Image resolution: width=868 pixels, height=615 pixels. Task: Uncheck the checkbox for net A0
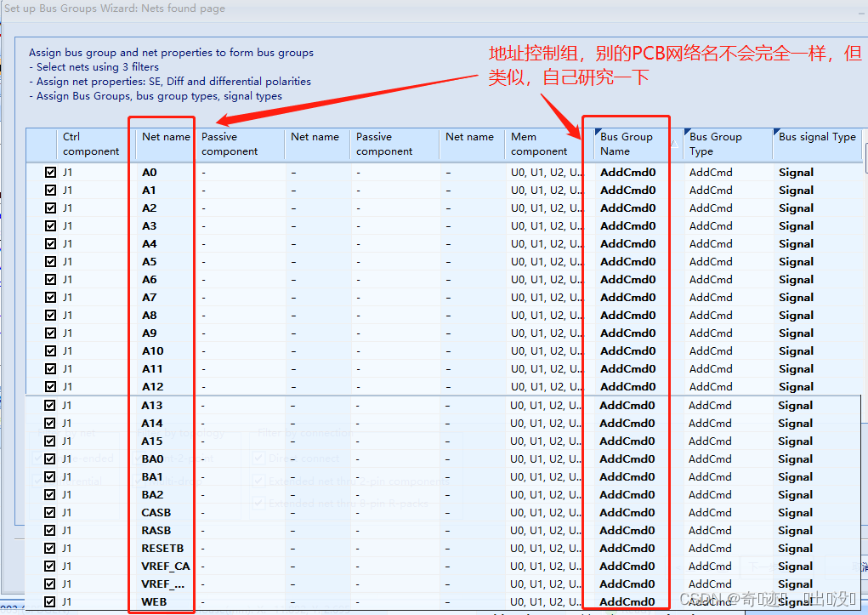click(50, 173)
